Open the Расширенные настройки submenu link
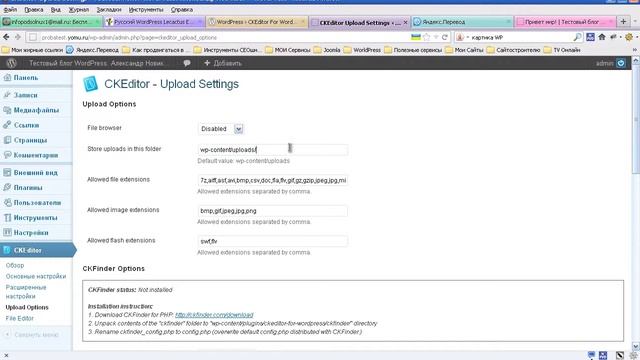The height and width of the screenshot is (360, 640). (x=26, y=292)
